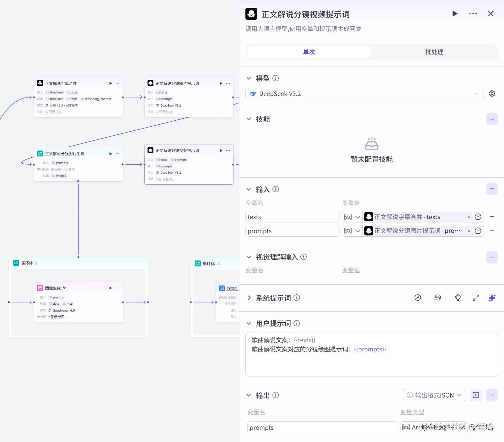Add a new skill with plus button
504x442 pixels.
tap(492, 119)
